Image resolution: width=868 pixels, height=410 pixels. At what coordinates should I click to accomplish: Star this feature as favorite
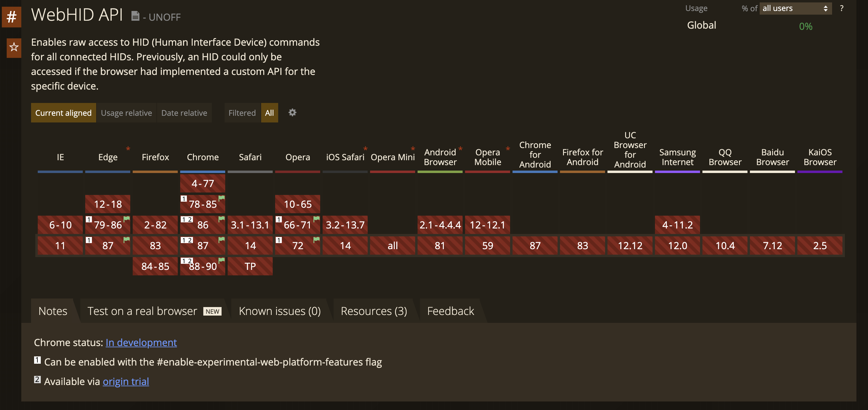click(14, 47)
